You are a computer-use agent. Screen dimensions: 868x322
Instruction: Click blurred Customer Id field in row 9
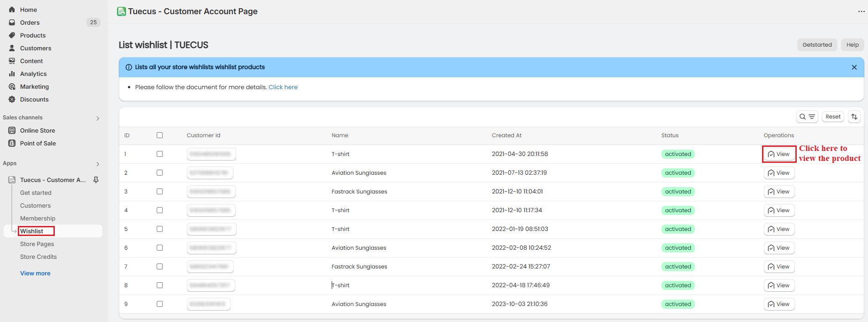pos(209,304)
